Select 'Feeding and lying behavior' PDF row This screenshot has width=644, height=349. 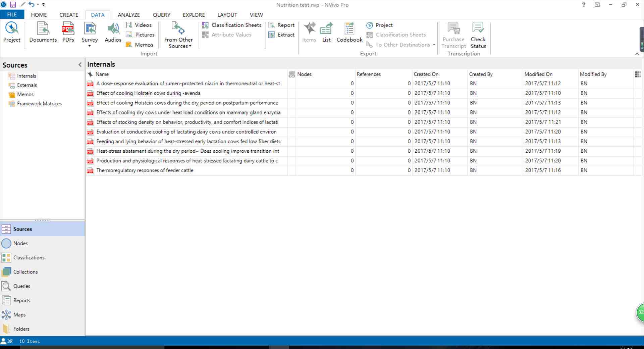(364, 142)
